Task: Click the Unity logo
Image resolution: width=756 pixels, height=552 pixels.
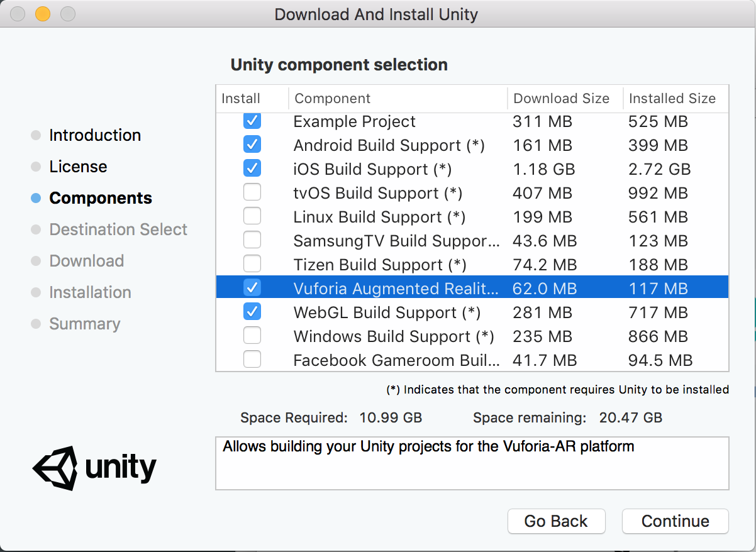Action: [94, 468]
